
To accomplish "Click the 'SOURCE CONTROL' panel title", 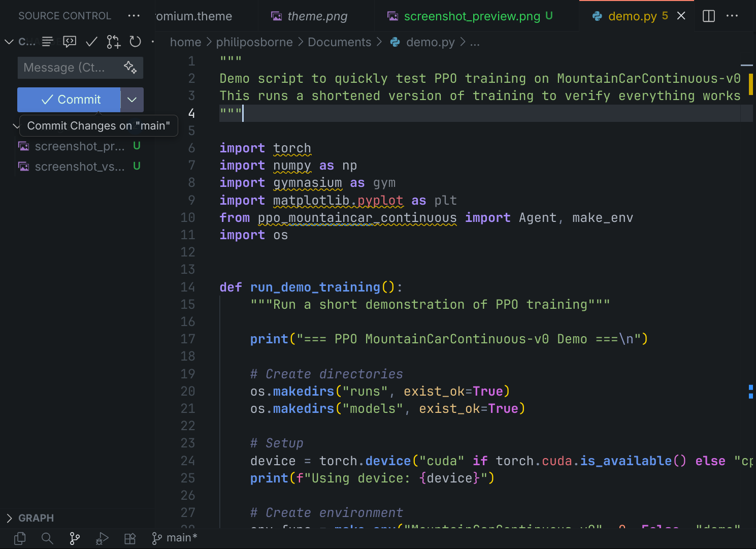I will point(64,16).
